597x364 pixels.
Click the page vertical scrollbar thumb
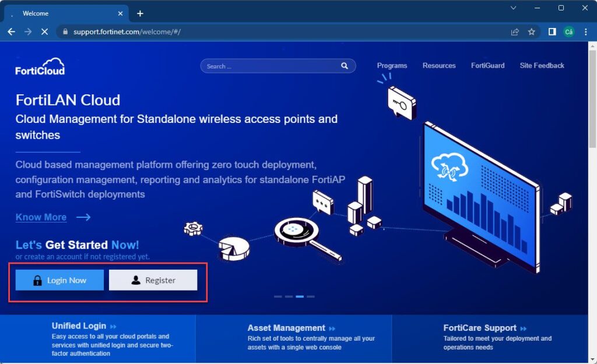click(592, 99)
